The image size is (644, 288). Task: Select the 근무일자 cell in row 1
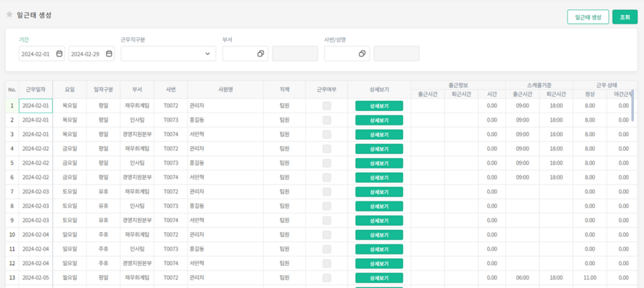coord(35,106)
